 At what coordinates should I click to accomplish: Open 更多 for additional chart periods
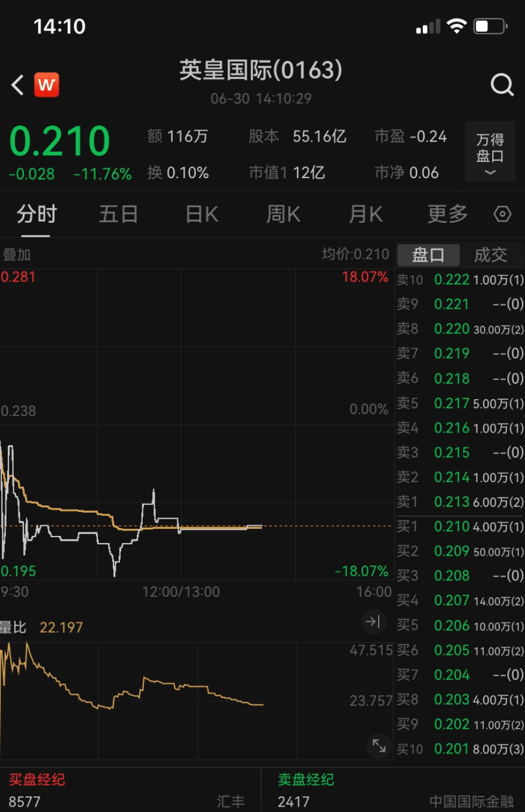point(446,214)
